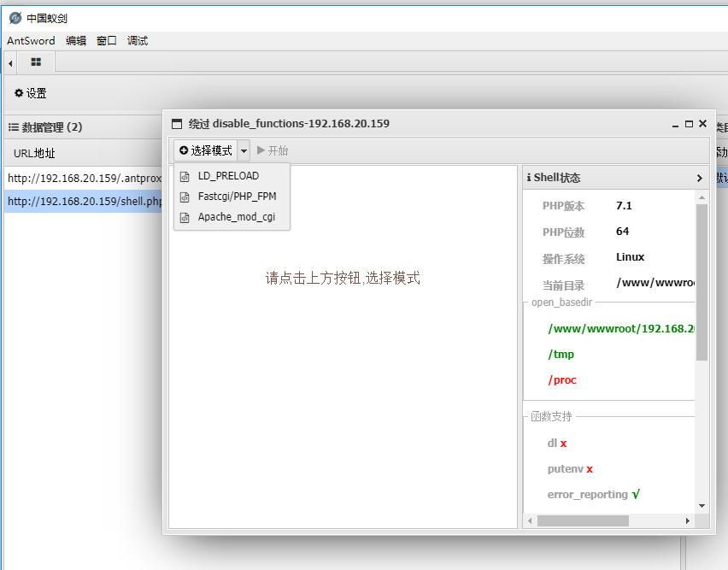Switch to the home grid tab
The width and height of the screenshot is (728, 570).
coord(36,62)
